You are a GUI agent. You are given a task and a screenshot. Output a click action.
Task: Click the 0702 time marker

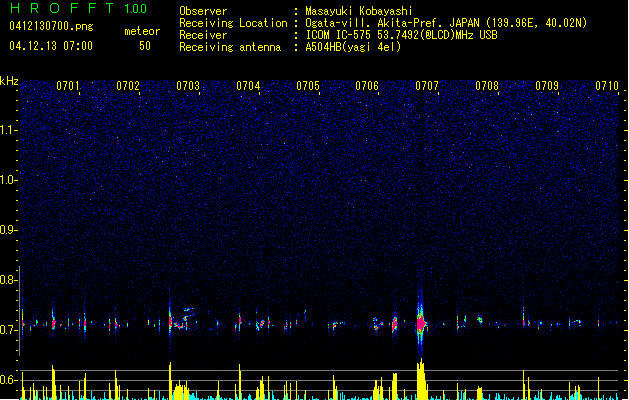pos(128,86)
